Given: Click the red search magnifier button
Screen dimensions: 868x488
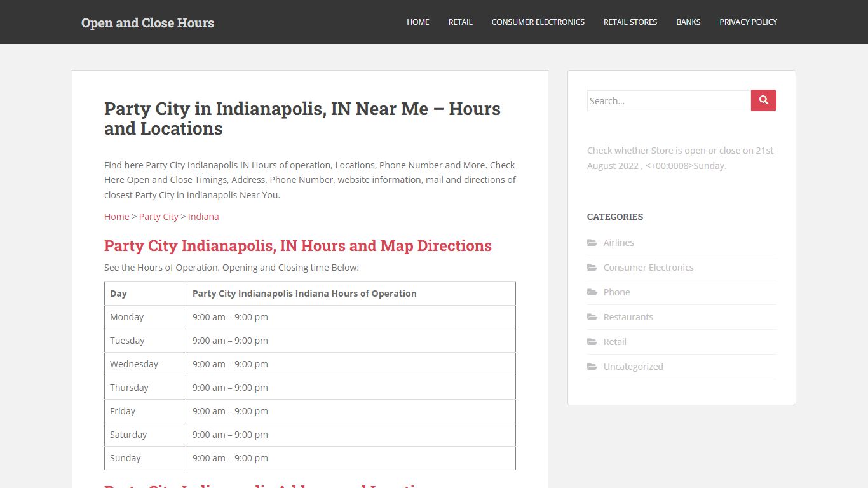Looking at the screenshot, I should pyautogui.click(x=764, y=100).
